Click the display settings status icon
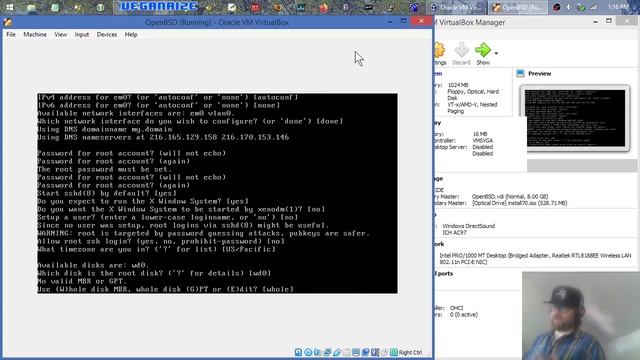 pyautogui.click(x=356, y=352)
